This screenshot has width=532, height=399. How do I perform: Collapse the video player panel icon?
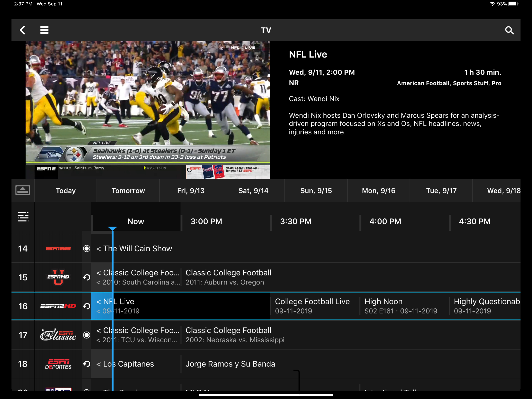point(23,190)
